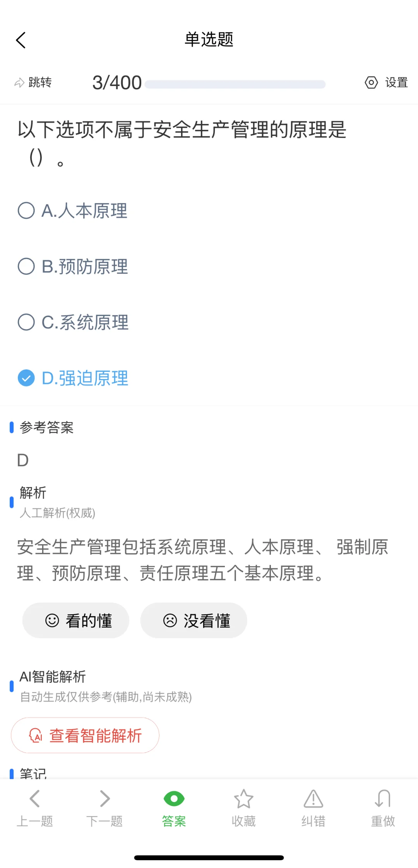Go to previous question 上一题
The width and height of the screenshot is (418, 868).
[x=35, y=808]
